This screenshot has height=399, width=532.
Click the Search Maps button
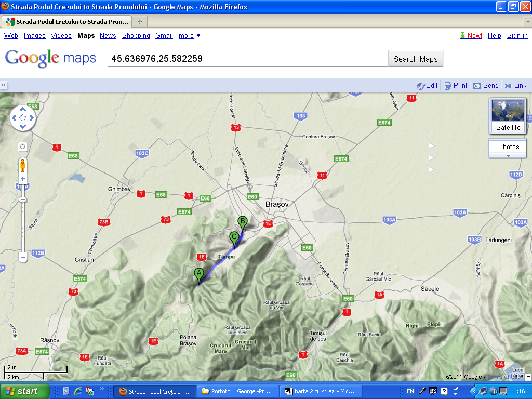click(416, 59)
